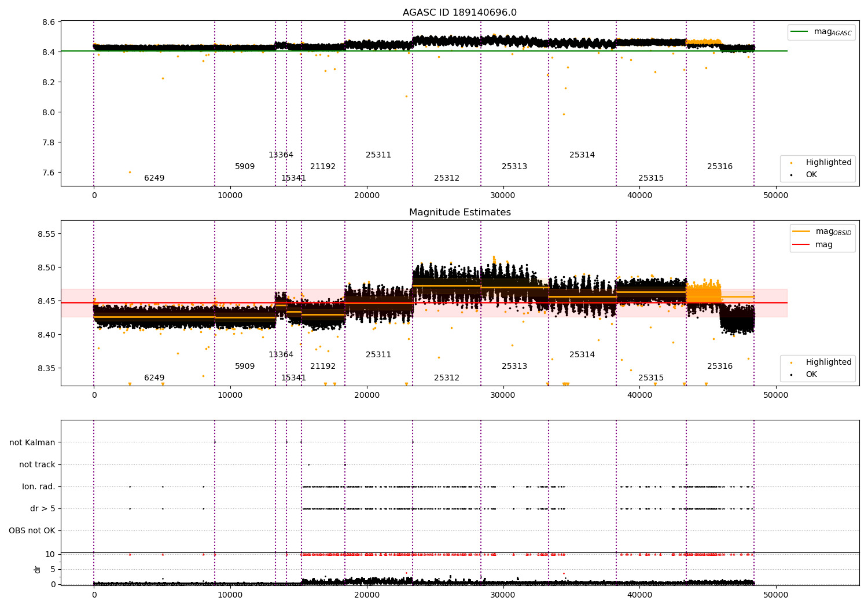Click obsid label '5909' in top plot
Image resolution: width=868 pixels, height=608 pixels.
[x=245, y=167]
